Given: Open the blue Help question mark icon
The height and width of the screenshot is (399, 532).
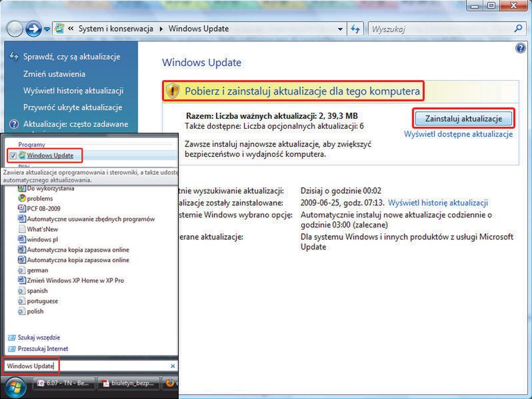Looking at the screenshot, I should coord(520,48).
